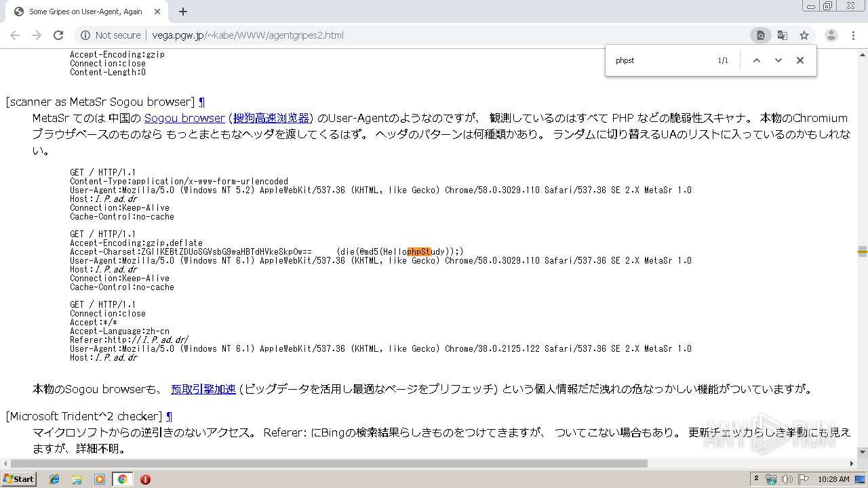
Task: Click the Accept-Language:zh-cn line
Action: click(x=119, y=331)
